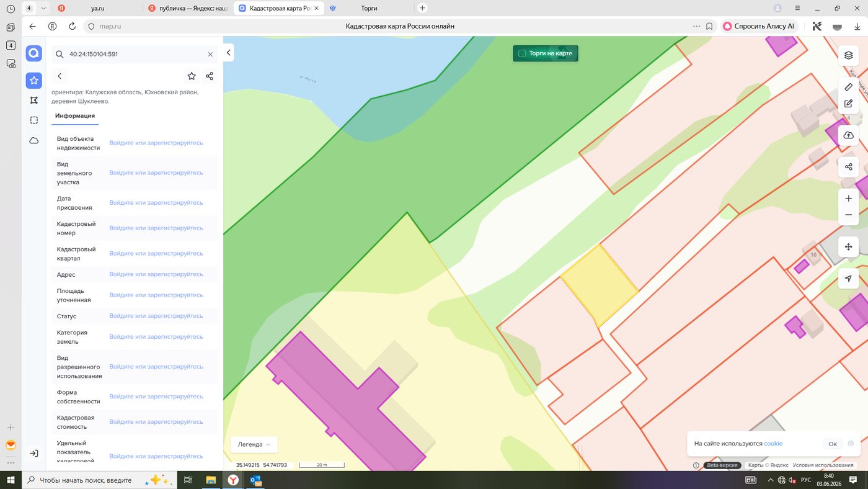Select the Информация tab

[x=75, y=116]
